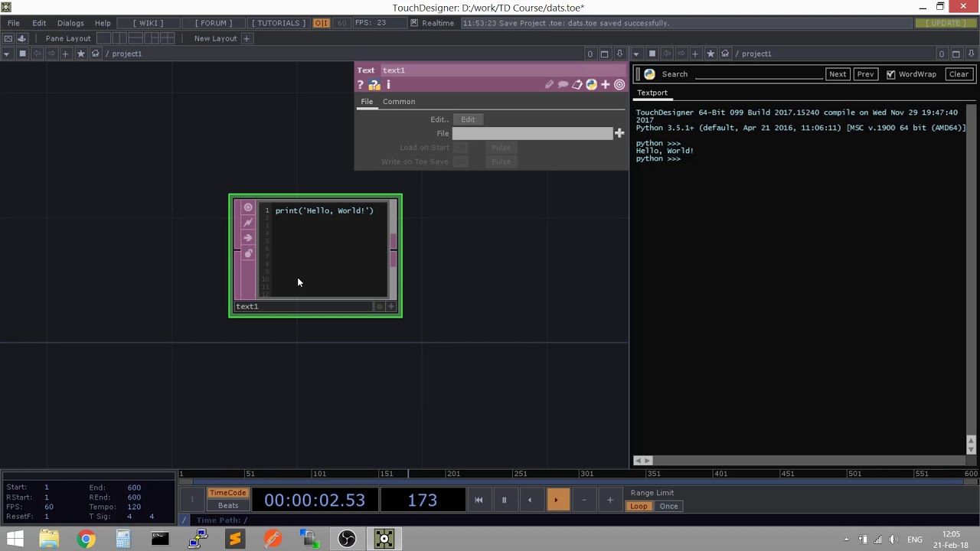Click Next search result button
980x551 pixels.
838,74
